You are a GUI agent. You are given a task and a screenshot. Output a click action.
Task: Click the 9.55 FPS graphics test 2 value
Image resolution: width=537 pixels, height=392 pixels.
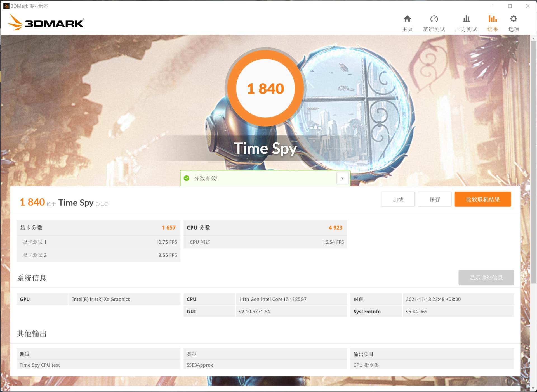point(168,255)
